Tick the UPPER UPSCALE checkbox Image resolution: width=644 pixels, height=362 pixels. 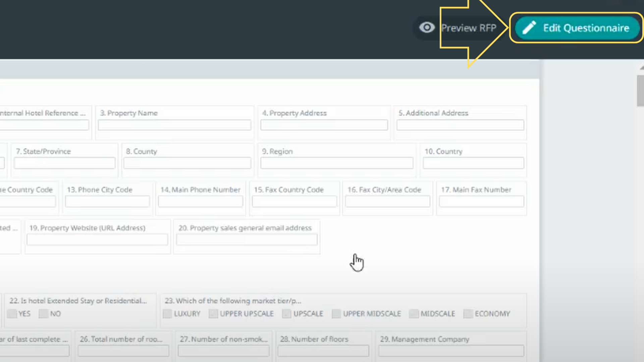[x=213, y=314]
